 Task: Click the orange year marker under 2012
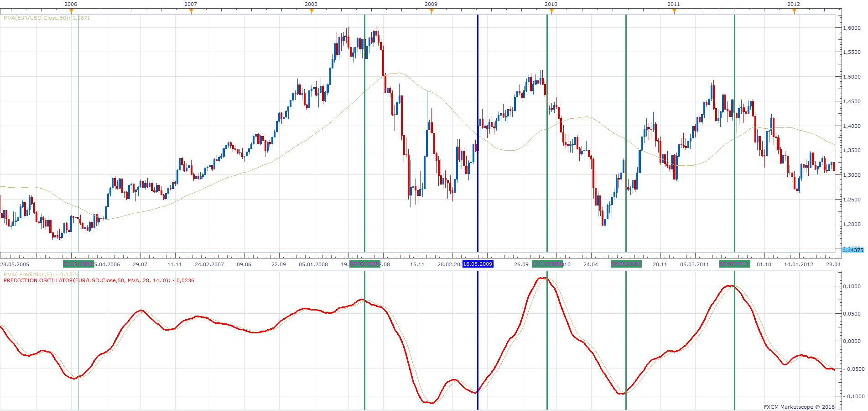[794, 11]
